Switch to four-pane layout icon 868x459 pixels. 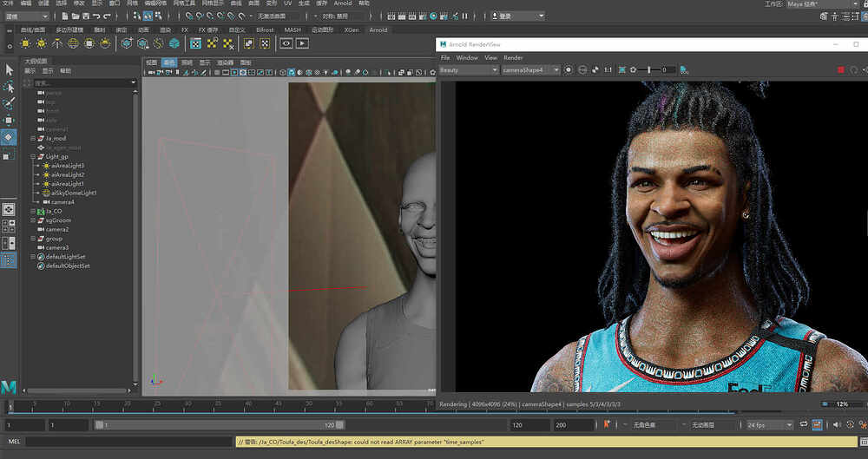coord(9,226)
